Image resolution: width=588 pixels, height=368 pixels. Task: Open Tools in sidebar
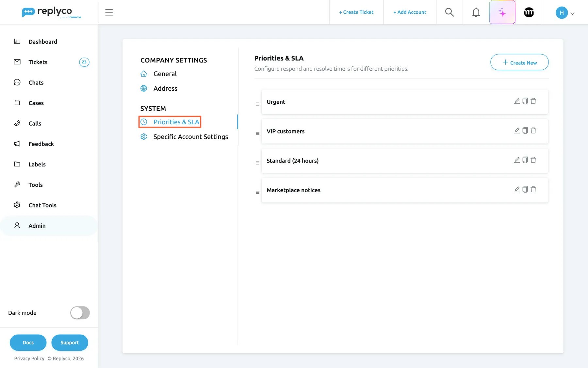(49, 185)
